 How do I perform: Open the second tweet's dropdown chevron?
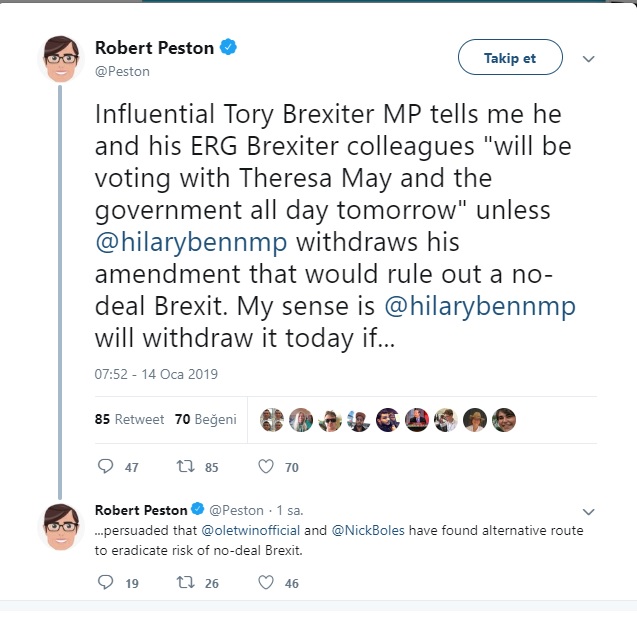588,510
